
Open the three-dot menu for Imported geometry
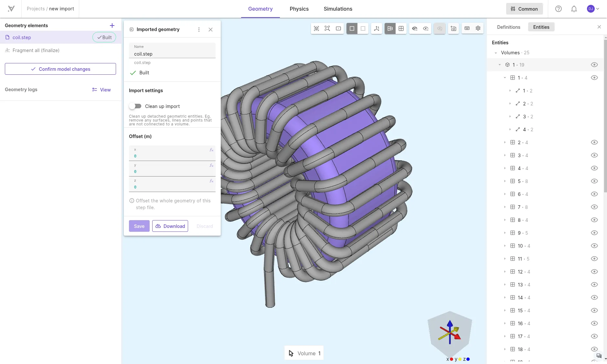[x=199, y=30]
